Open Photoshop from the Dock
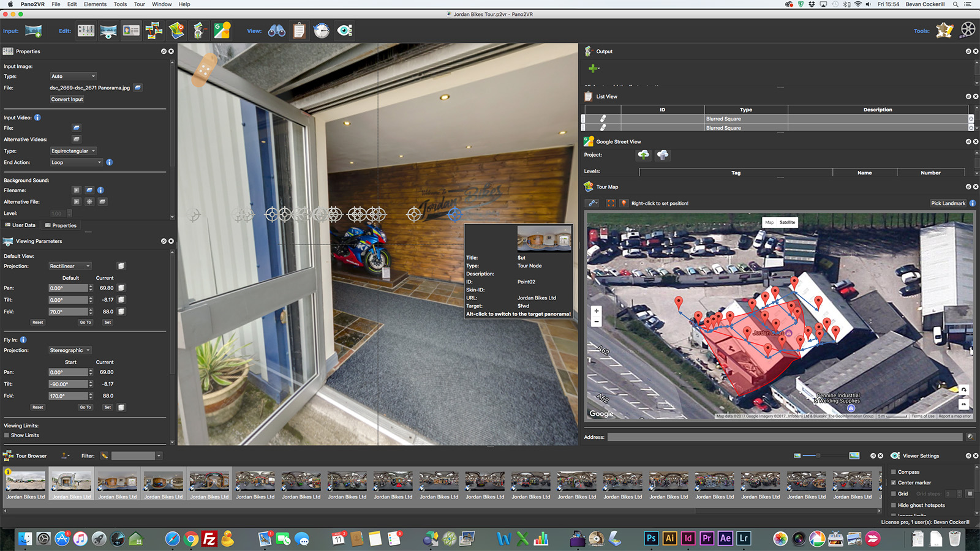This screenshot has width=980, height=551. (651, 539)
